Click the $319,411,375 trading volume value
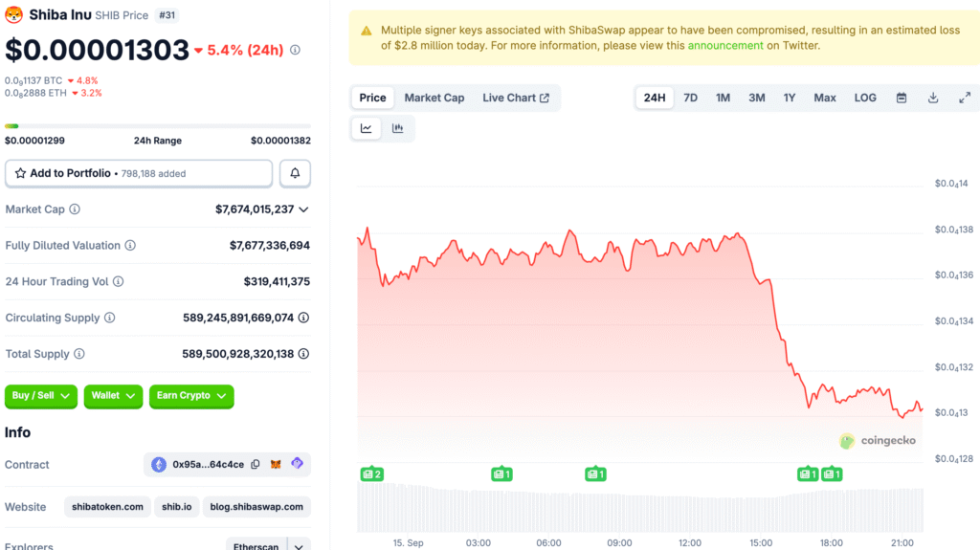Image resolution: width=980 pixels, height=550 pixels. [x=277, y=282]
